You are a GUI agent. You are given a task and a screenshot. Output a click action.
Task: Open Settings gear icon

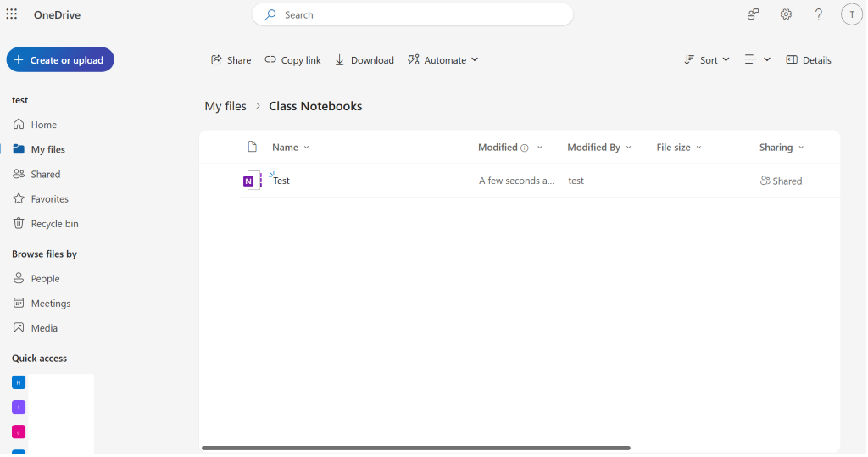786,14
